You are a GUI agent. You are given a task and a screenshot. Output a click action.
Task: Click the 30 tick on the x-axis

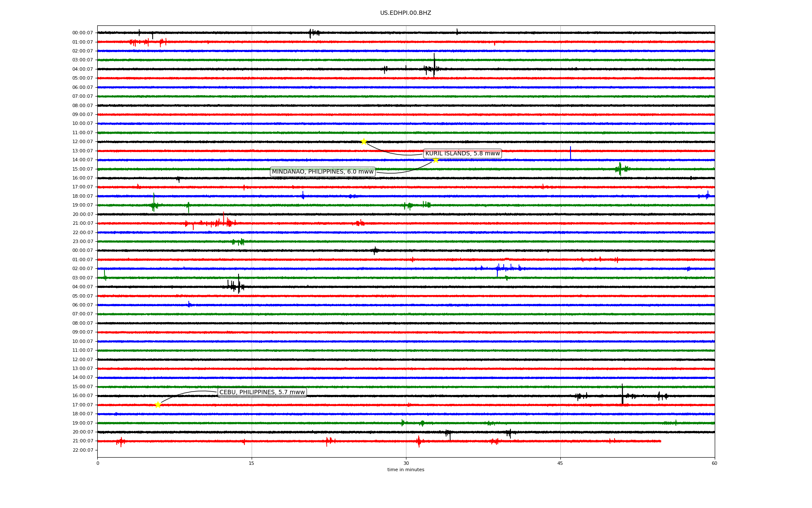(x=406, y=463)
